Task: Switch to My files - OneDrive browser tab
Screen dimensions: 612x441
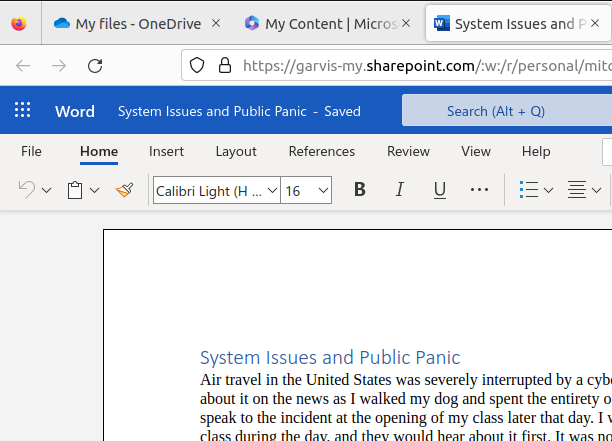Action: pyautogui.click(x=138, y=23)
